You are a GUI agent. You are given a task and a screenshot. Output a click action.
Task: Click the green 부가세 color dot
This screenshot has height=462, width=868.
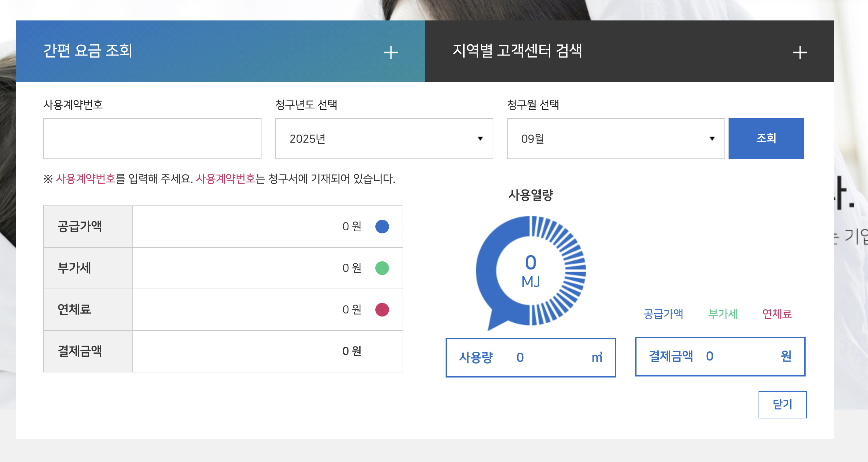[382, 268]
